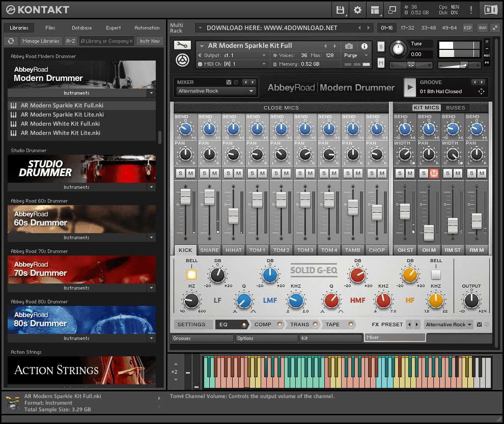Unmute the OH M channel
This screenshot has width=504, height=424.
point(434,174)
